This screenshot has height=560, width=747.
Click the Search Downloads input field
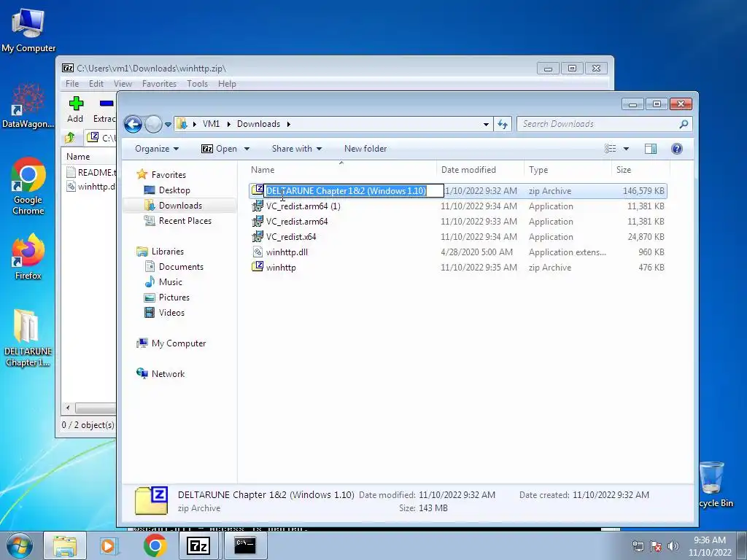(x=598, y=124)
